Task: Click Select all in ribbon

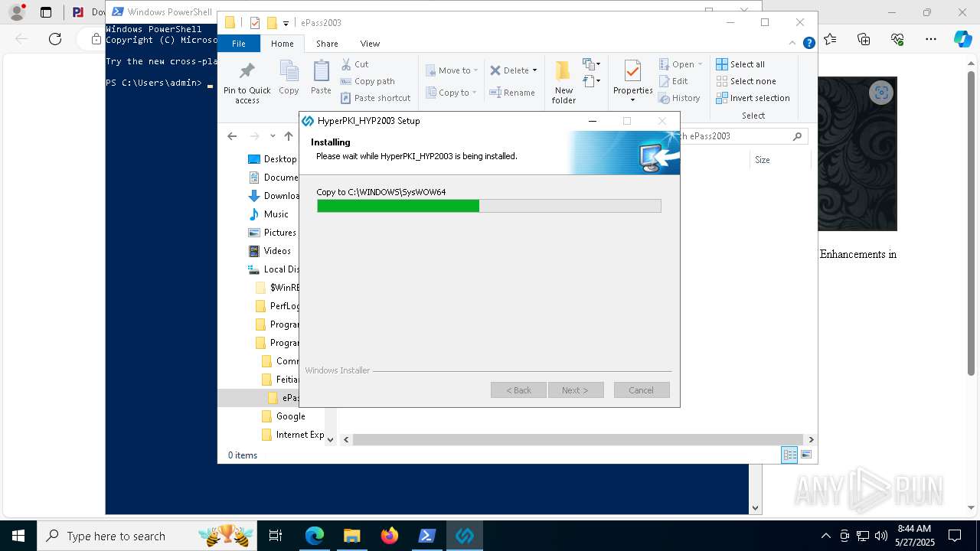Action: (x=740, y=64)
